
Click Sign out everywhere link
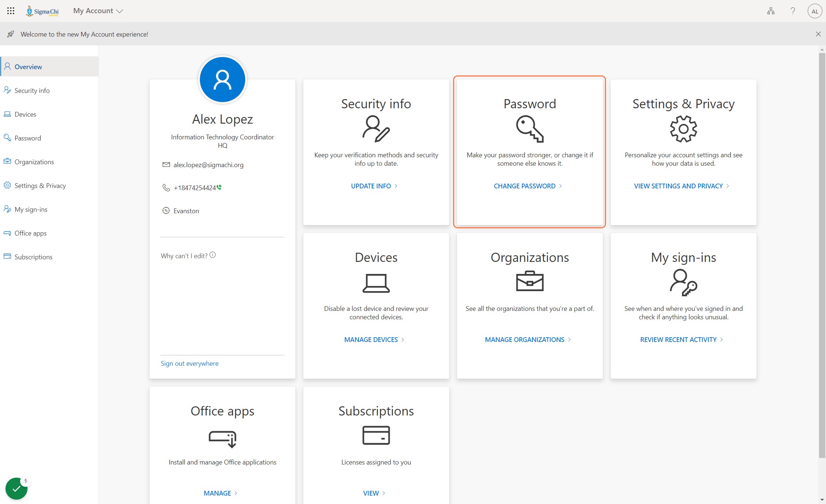pyautogui.click(x=190, y=363)
